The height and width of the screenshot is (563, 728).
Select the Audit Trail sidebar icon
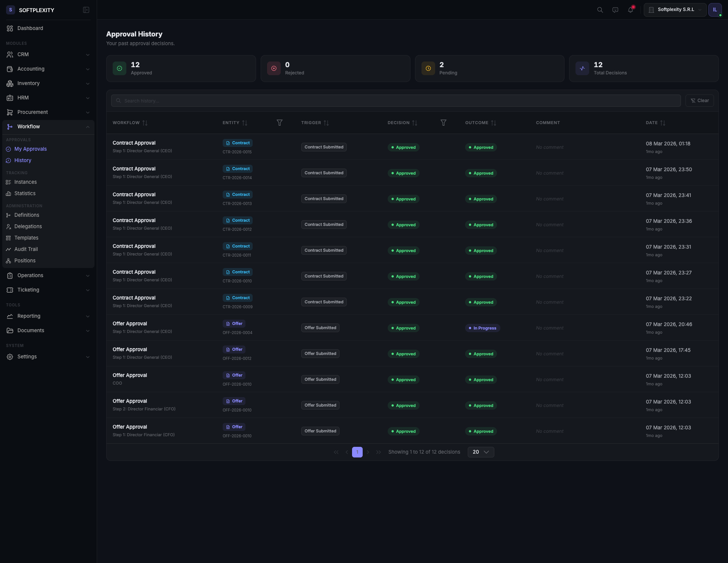coord(9,249)
